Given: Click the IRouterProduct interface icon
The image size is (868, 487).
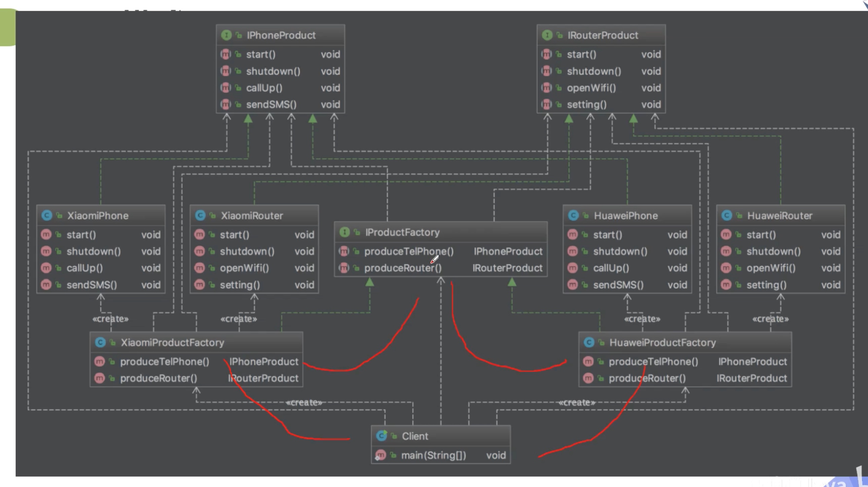Looking at the screenshot, I should pos(547,35).
